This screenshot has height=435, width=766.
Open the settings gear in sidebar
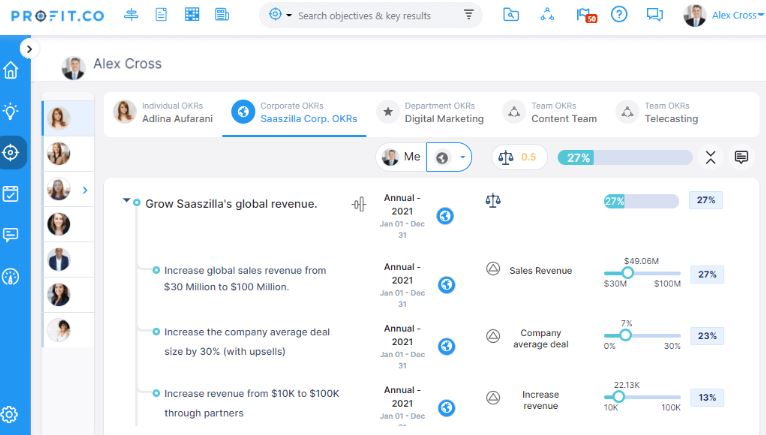10,414
